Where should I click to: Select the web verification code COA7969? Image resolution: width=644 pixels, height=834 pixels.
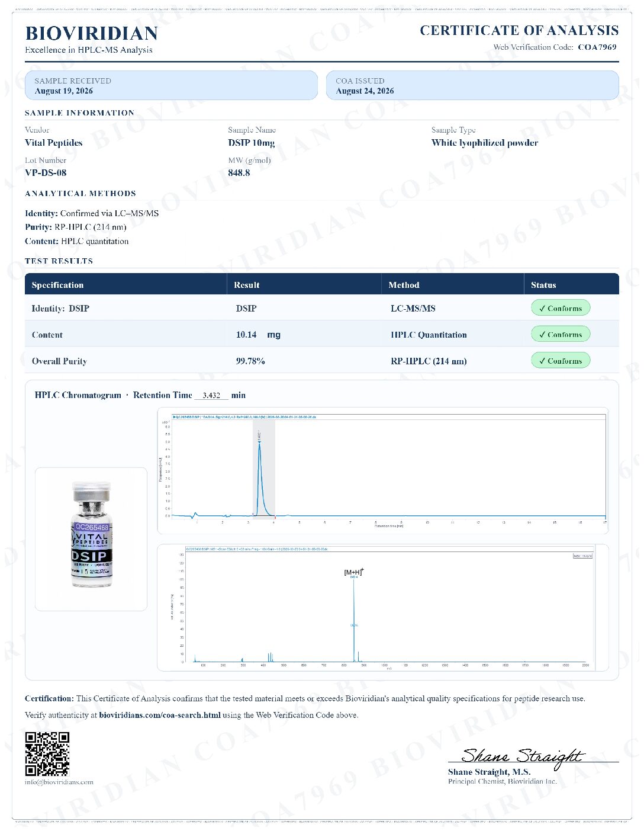click(597, 47)
